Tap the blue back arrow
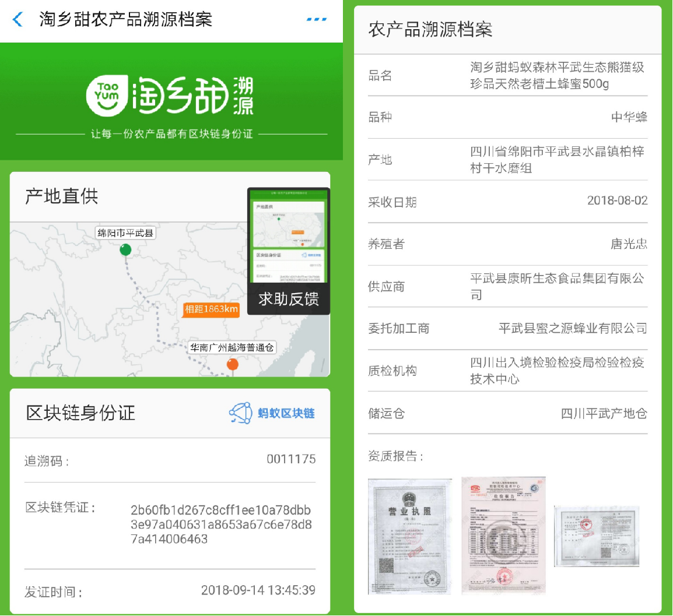Image resolution: width=673 pixels, height=616 pixels. [18, 19]
